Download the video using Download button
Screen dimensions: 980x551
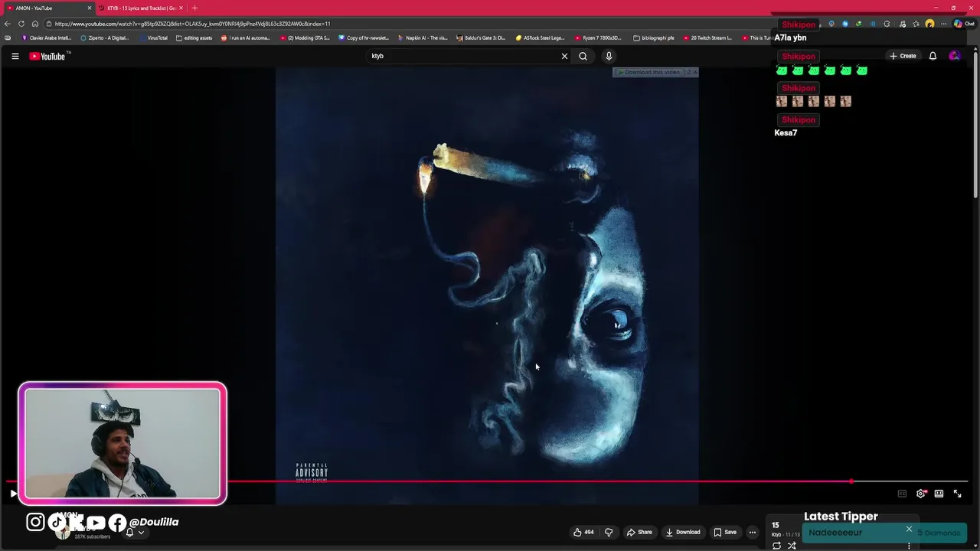click(x=683, y=532)
